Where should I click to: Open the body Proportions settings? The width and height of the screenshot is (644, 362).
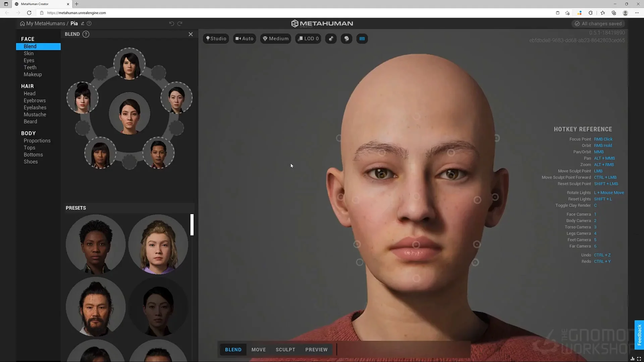pos(37,141)
